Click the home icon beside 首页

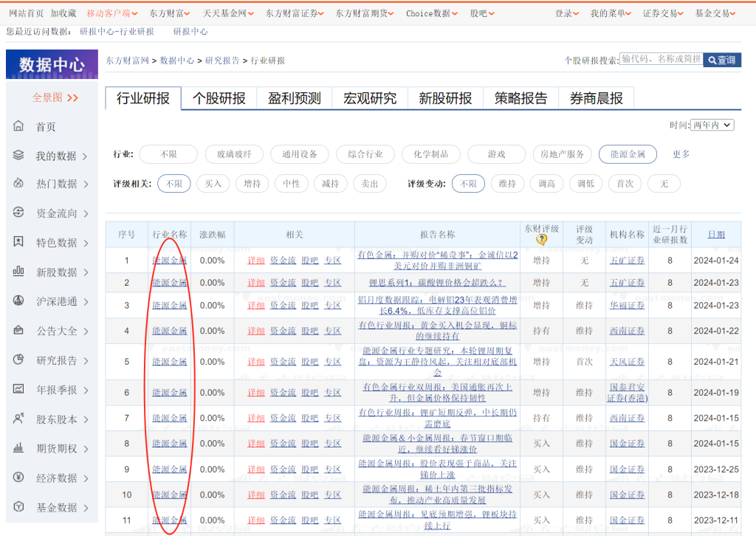coord(18,126)
